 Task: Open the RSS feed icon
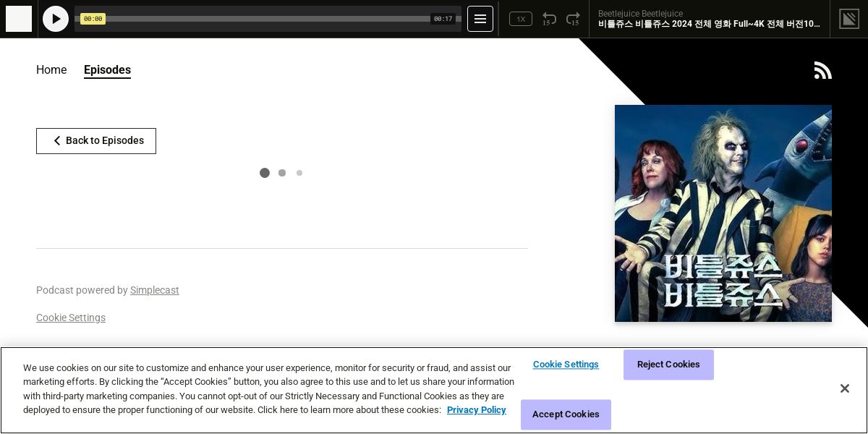point(823,70)
